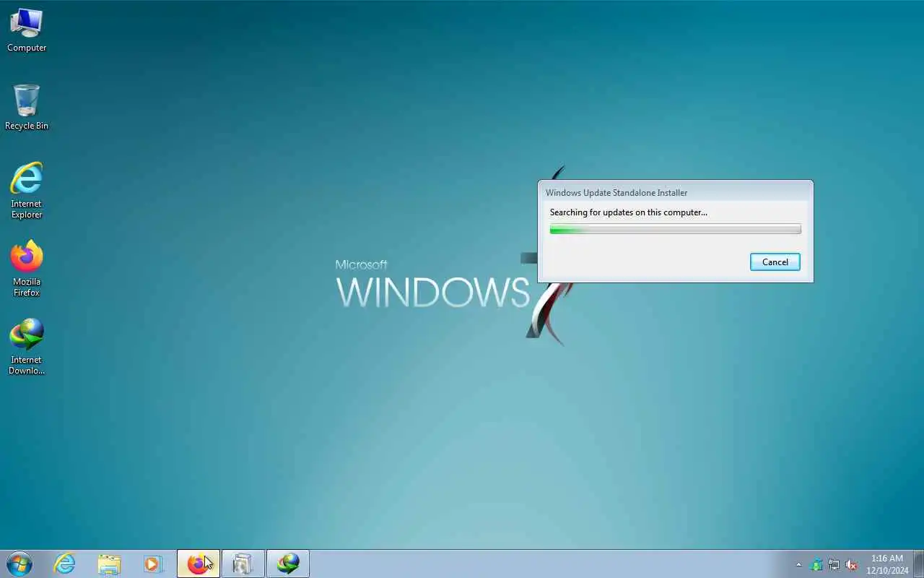Open Windows Explorer from the taskbar

coord(109,564)
